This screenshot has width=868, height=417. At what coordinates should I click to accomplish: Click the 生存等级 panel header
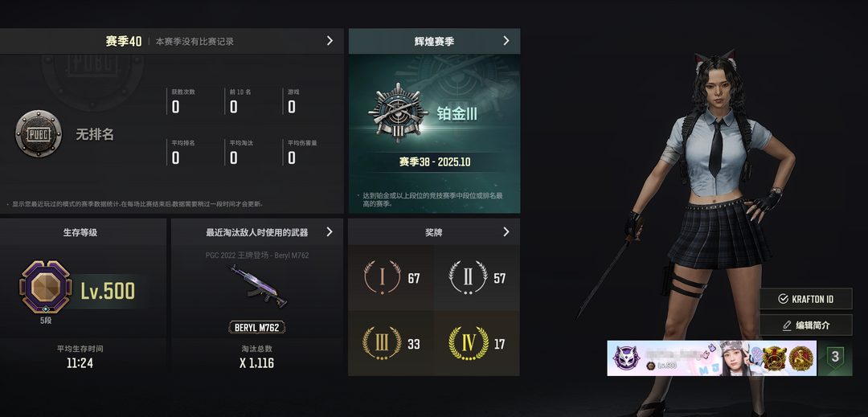(80, 232)
